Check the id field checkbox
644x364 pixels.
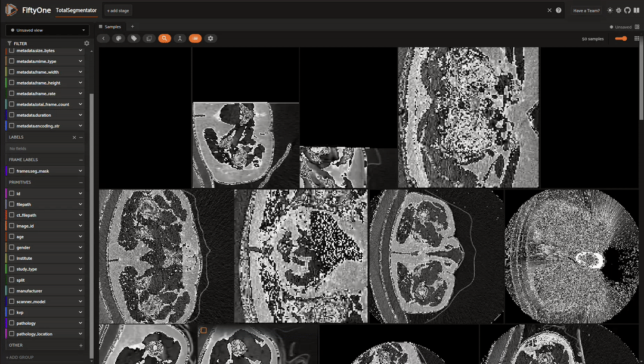tap(11, 193)
